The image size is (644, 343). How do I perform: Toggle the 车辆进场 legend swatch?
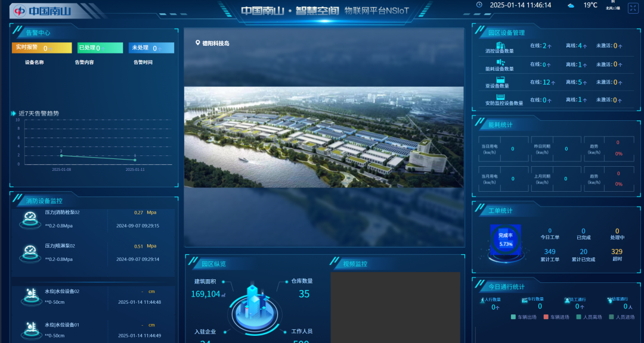(546, 317)
